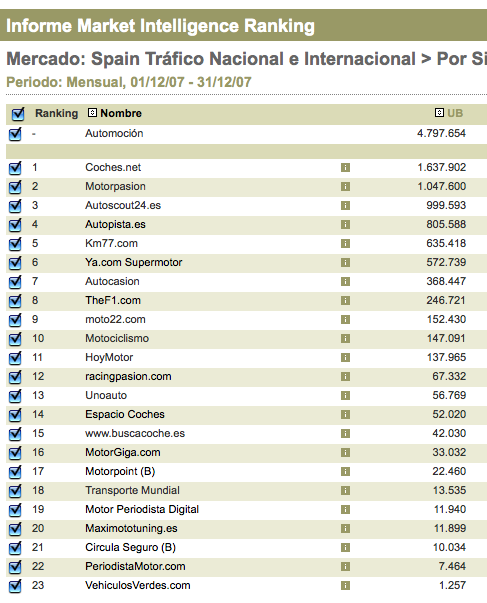The height and width of the screenshot is (603, 487).
Task: Open info icon for Motociclismo
Action: (x=345, y=339)
